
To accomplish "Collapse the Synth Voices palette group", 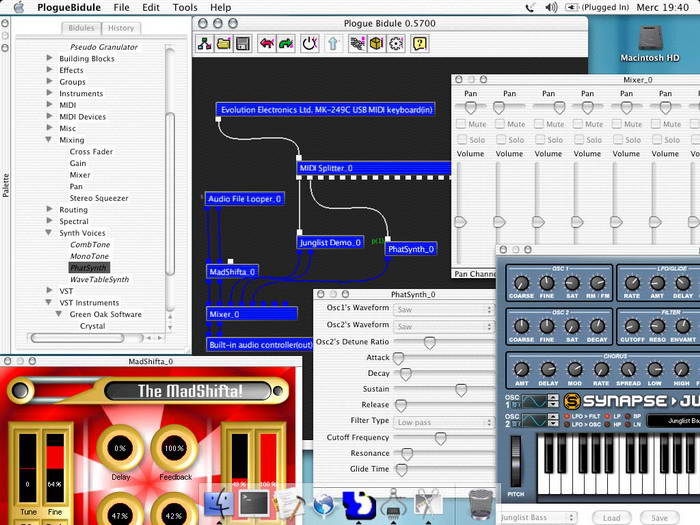I will pos(49,233).
